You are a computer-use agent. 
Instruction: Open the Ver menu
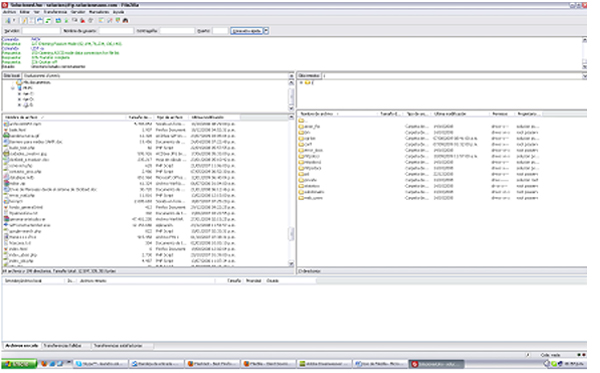point(37,12)
